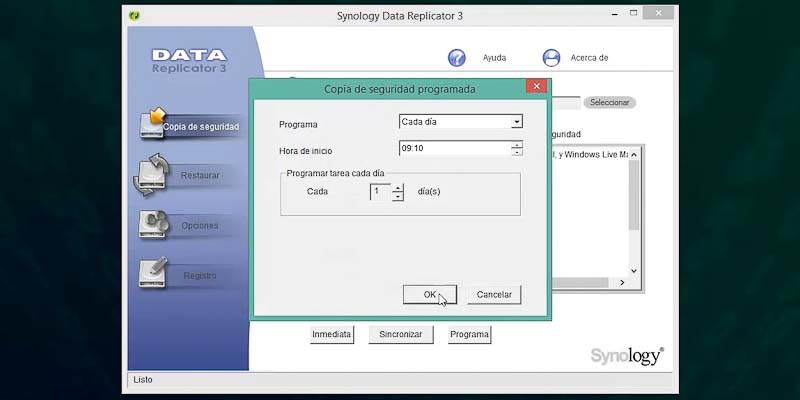Click the Seleccionar button
This screenshot has width=800, height=400.
point(609,103)
